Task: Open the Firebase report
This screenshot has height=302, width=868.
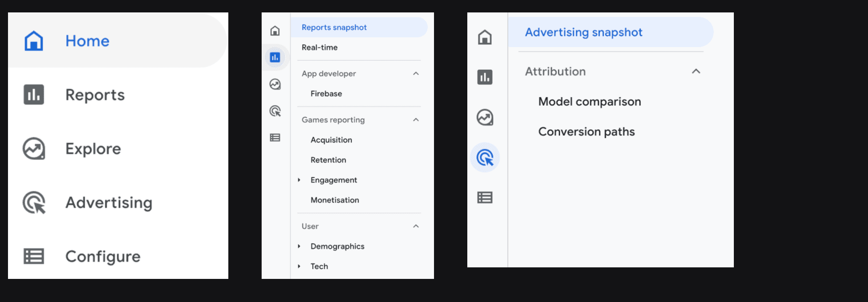Action: [326, 94]
